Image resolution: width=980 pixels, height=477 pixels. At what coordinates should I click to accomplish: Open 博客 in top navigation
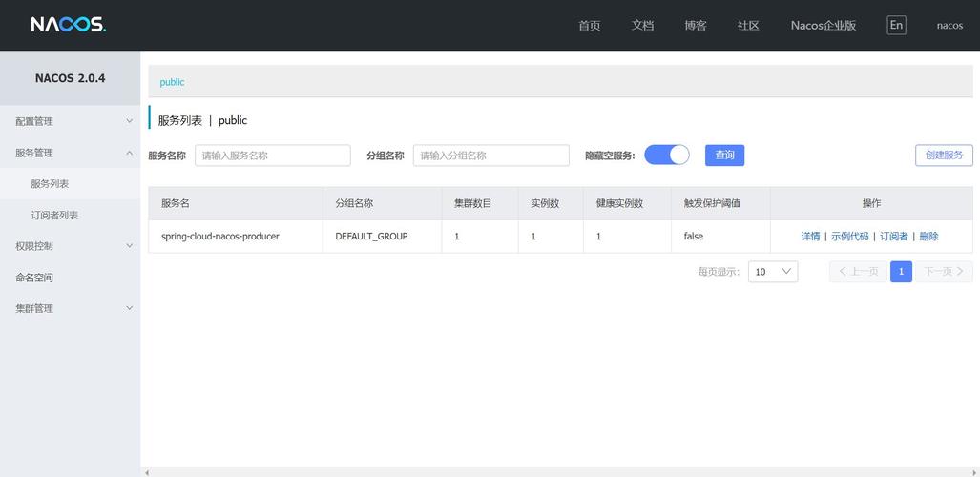point(696,26)
